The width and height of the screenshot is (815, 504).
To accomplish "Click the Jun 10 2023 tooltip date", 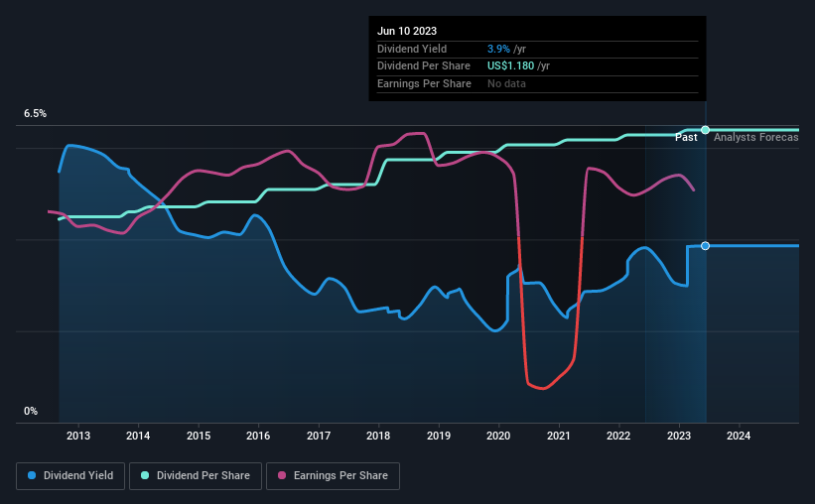I will coord(407,31).
